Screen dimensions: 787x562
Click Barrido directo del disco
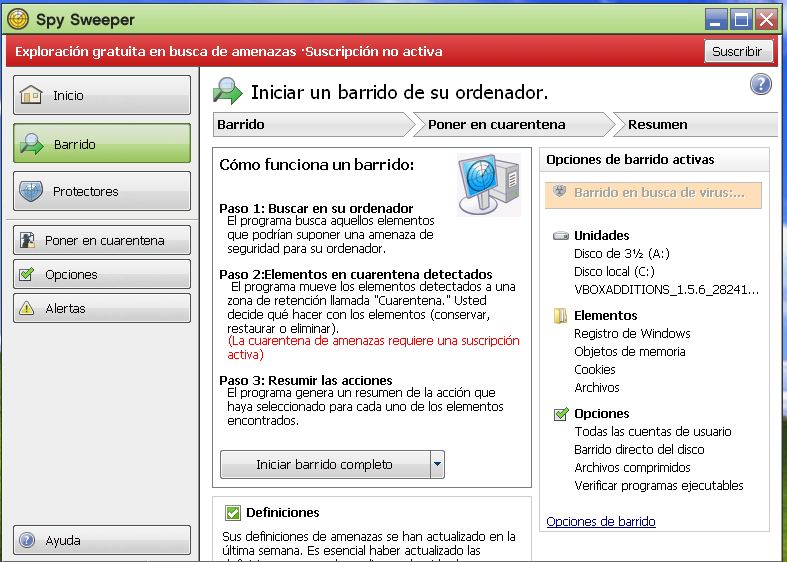click(x=639, y=450)
